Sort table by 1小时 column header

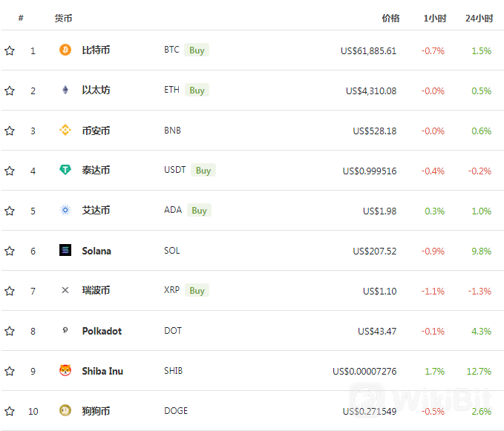click(435, 19)
